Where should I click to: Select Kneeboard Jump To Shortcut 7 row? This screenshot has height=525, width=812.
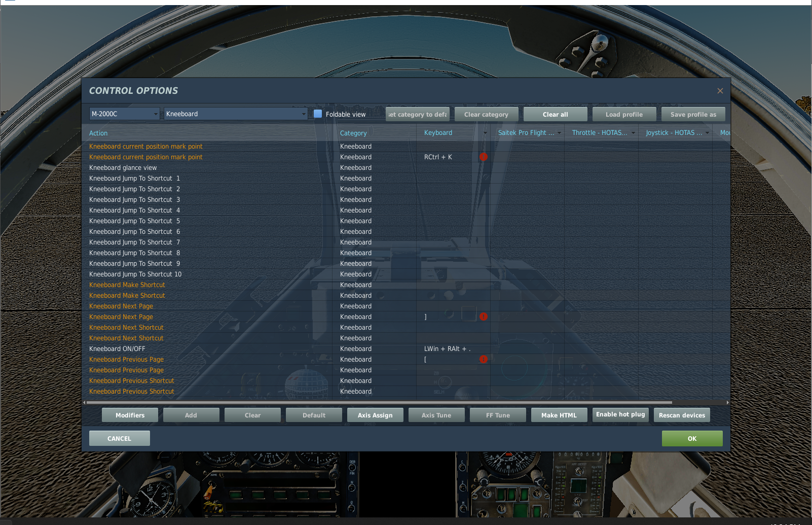[405, 242]
